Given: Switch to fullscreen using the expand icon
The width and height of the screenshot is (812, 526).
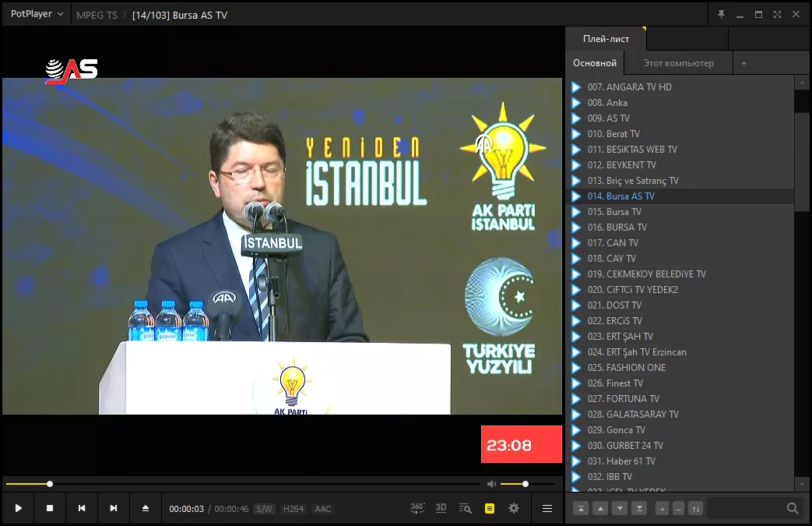Looking at the screenshot, I should point(777,15).
